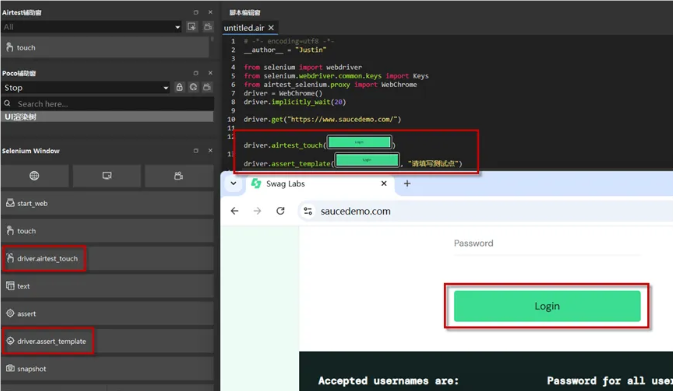
Task: Open the Poco mode dropdown showing Stop
Action: 86,88
